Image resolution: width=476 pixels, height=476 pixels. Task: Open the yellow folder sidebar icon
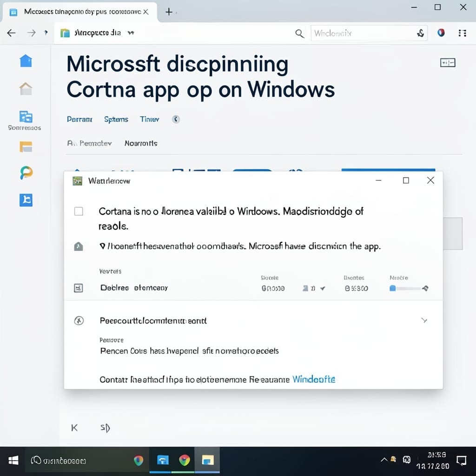coord(26,146)
